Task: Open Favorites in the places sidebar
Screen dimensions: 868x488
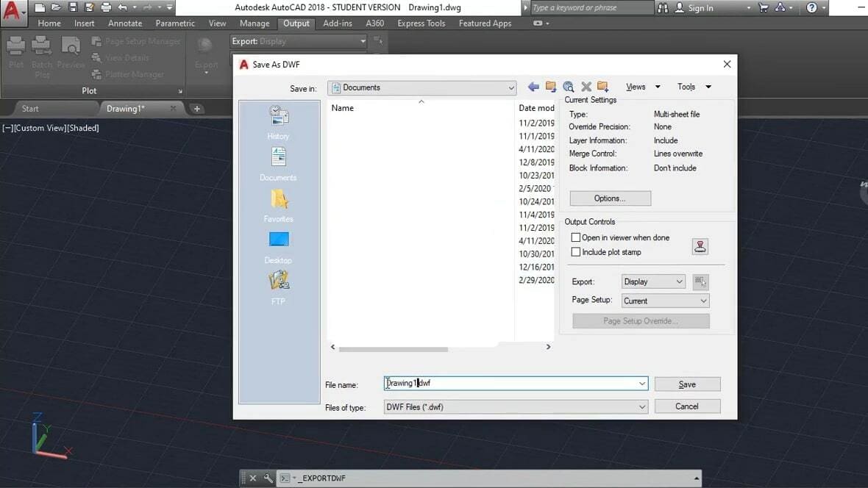Action: point(279,205)
